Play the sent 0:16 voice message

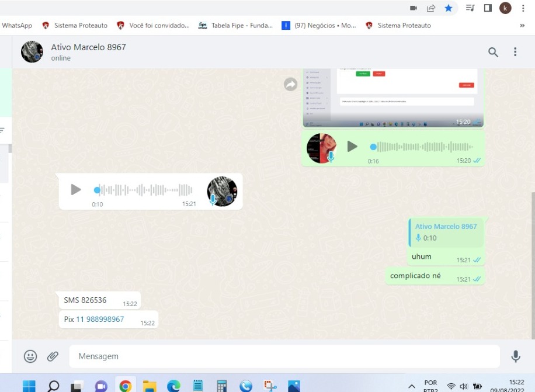tap(352, 147)
